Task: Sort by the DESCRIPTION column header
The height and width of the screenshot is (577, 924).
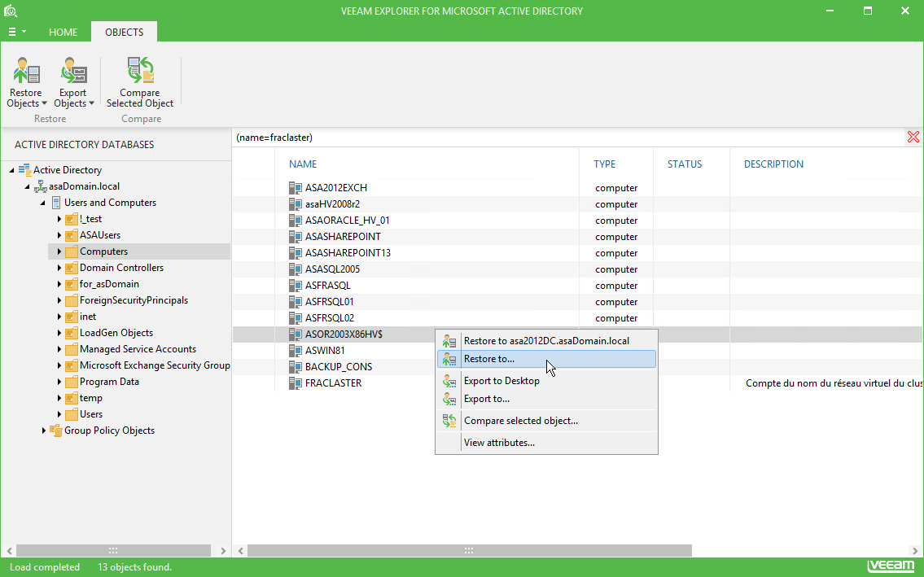Action: tap(773, 164)
